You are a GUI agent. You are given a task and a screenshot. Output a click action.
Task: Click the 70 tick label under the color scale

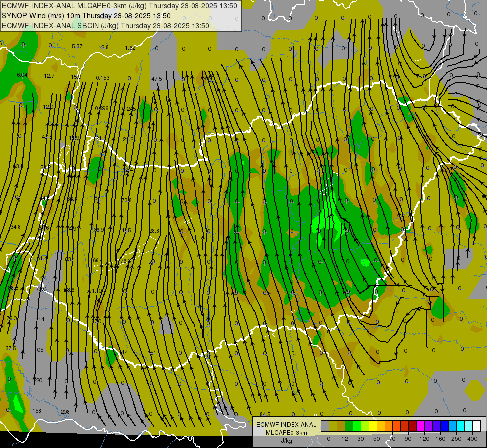pyautogui.click(x=392, y=439)
